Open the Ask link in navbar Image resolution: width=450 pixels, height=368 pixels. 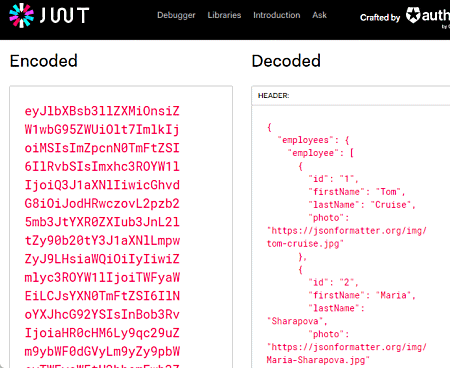[319, 15]
